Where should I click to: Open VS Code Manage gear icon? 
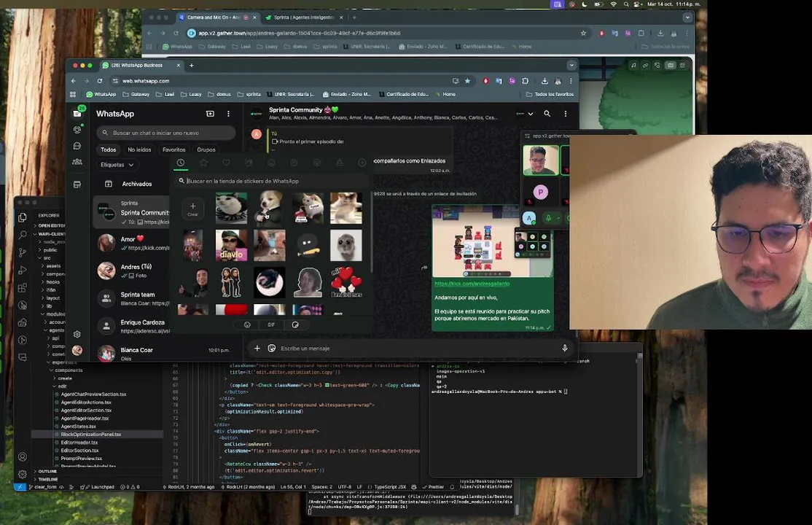click(23, 474)
